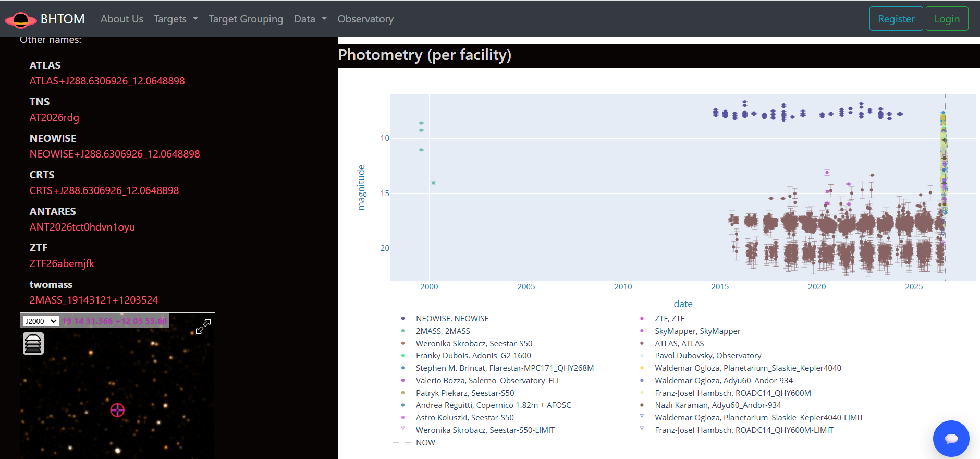Open the Aladin layers stack icon
This screenshot has width=980, height=459.
coord(33,344)
